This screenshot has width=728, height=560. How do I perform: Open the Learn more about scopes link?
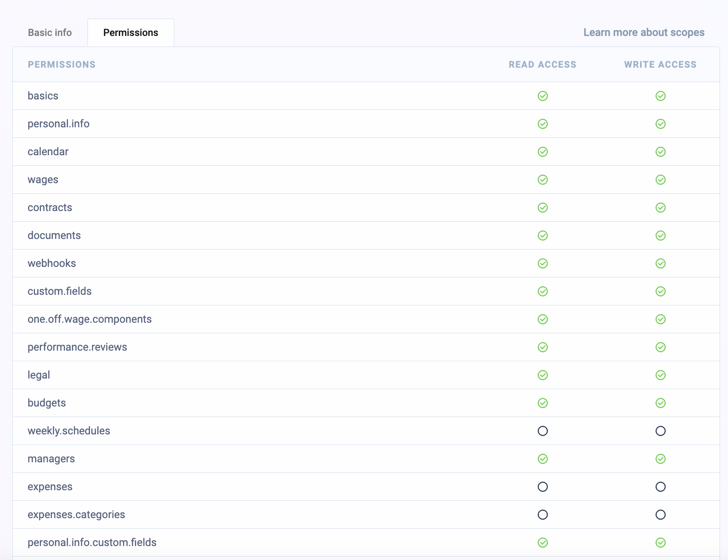[x=644, y=32]
